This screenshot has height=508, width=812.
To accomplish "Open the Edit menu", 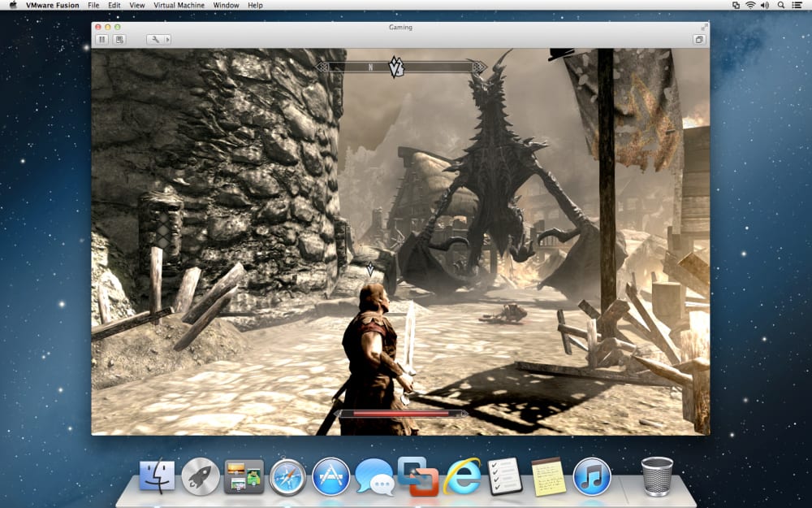I will click(114, 5).
